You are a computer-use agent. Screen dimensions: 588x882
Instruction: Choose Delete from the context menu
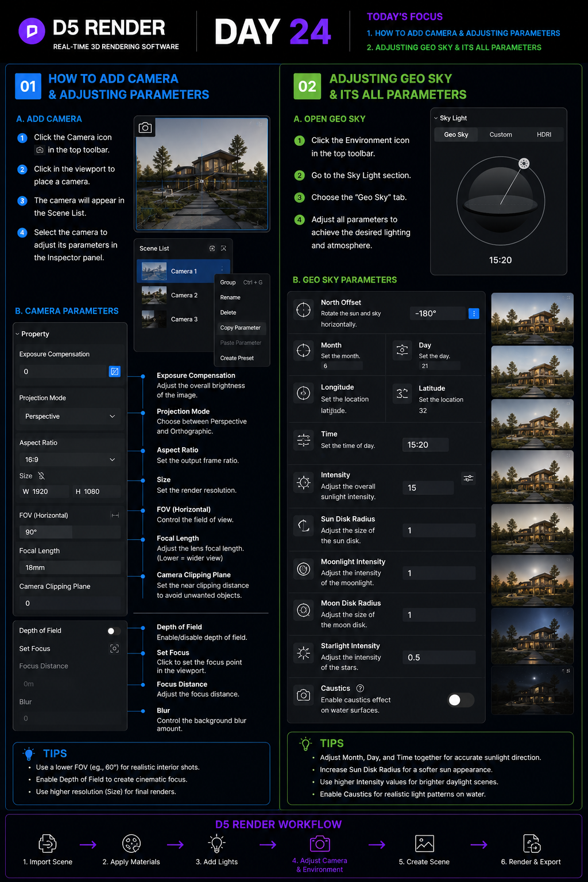(x=241, y=312)
